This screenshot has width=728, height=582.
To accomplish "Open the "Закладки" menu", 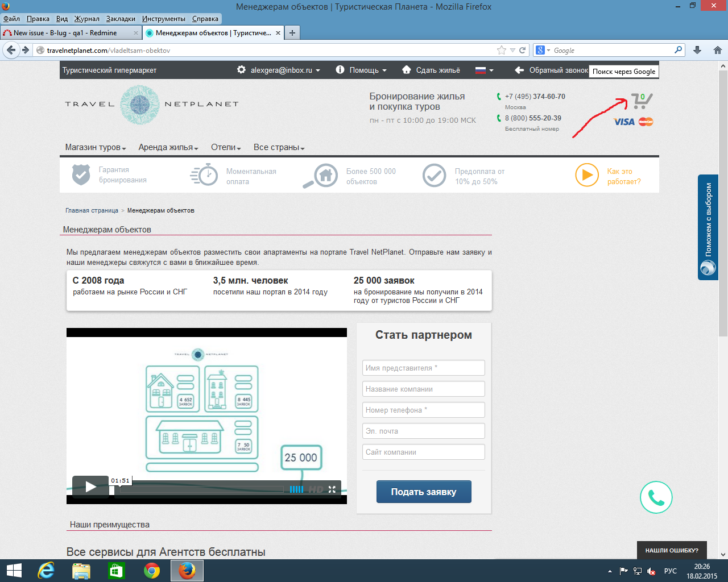I will click(x=121, y=19).
